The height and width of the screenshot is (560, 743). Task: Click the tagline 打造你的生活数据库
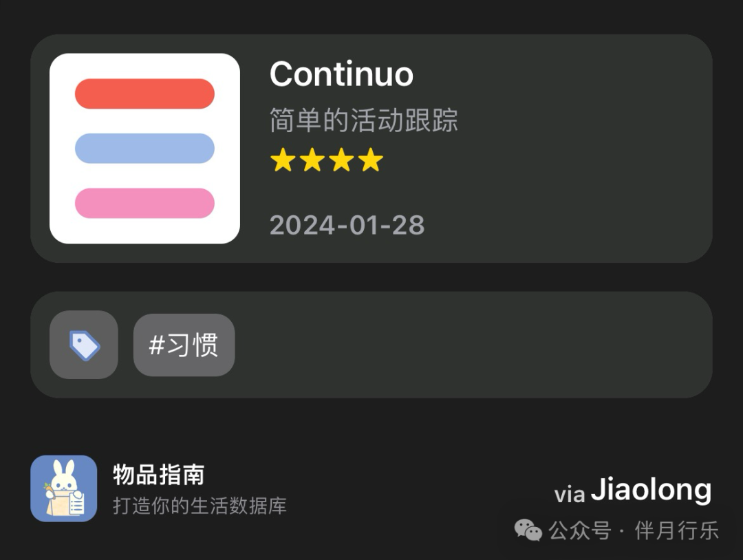[x=200, y=506]
